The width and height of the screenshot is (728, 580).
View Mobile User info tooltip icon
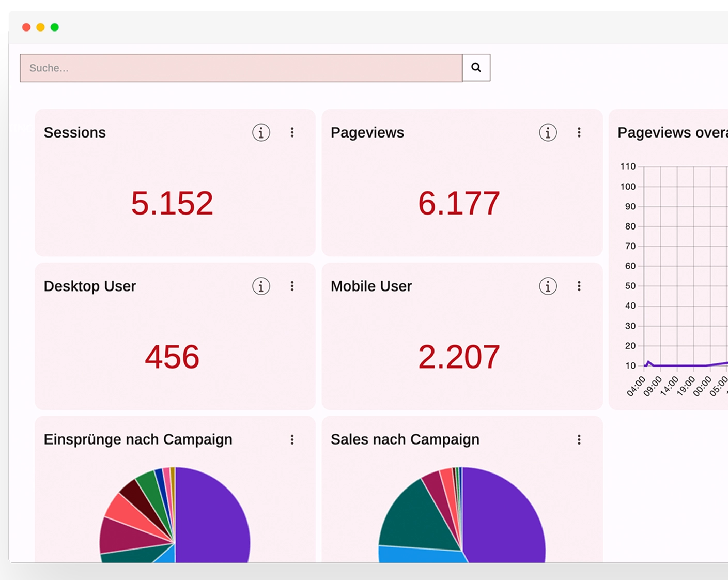(x=548, y=286)
